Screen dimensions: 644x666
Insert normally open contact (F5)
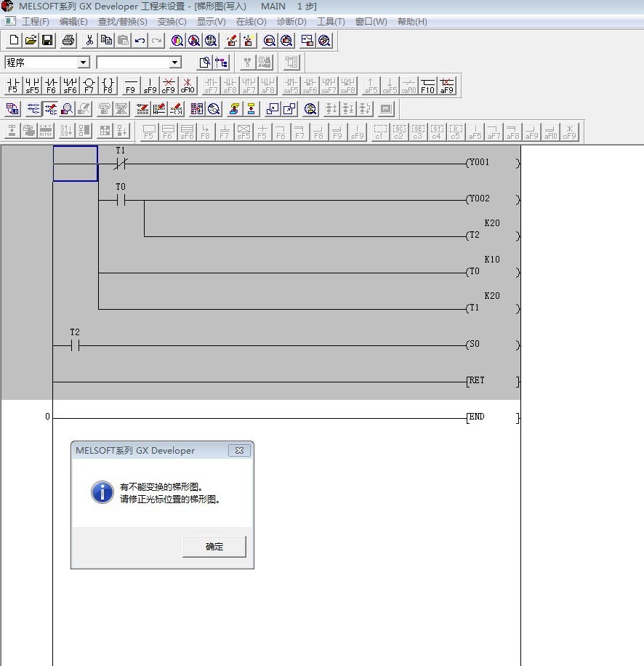click(13, 86)
